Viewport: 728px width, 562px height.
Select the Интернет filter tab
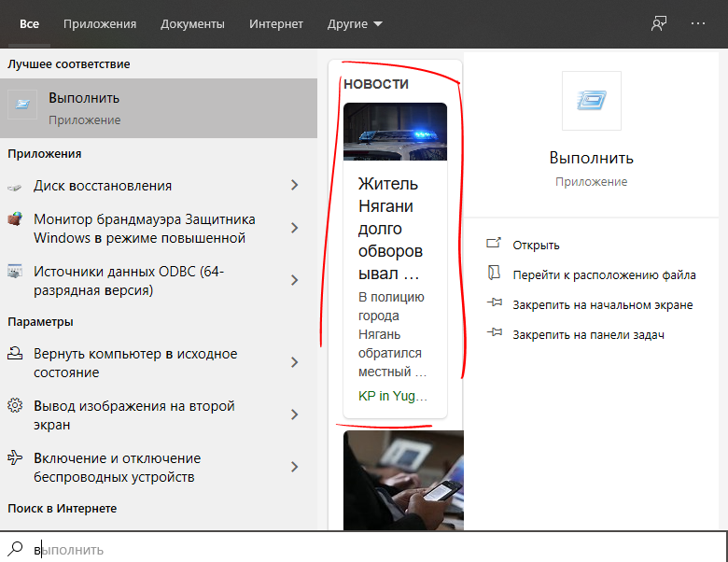coord(276,23)
